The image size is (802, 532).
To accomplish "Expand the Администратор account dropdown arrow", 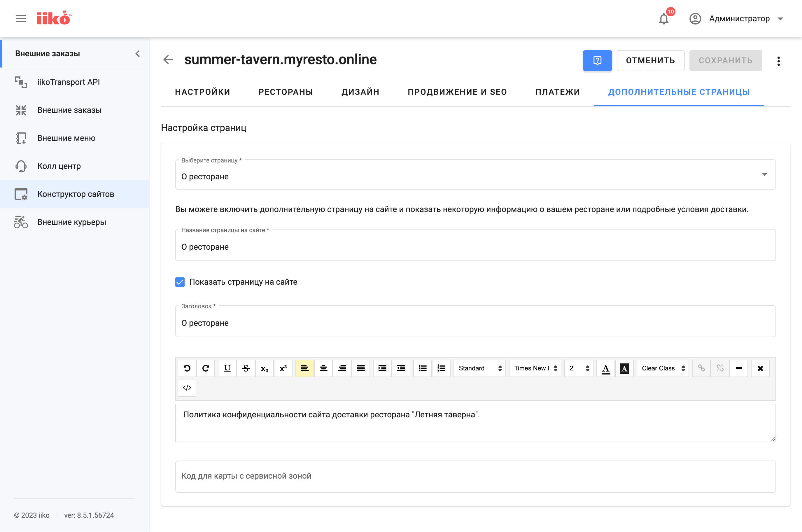I will (x=781, y=19).
